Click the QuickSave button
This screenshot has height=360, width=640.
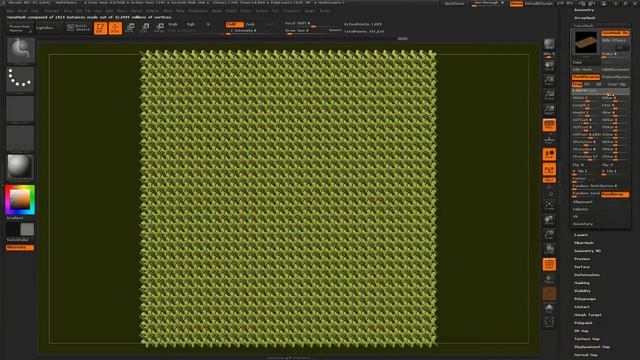(x=454, y=4)
